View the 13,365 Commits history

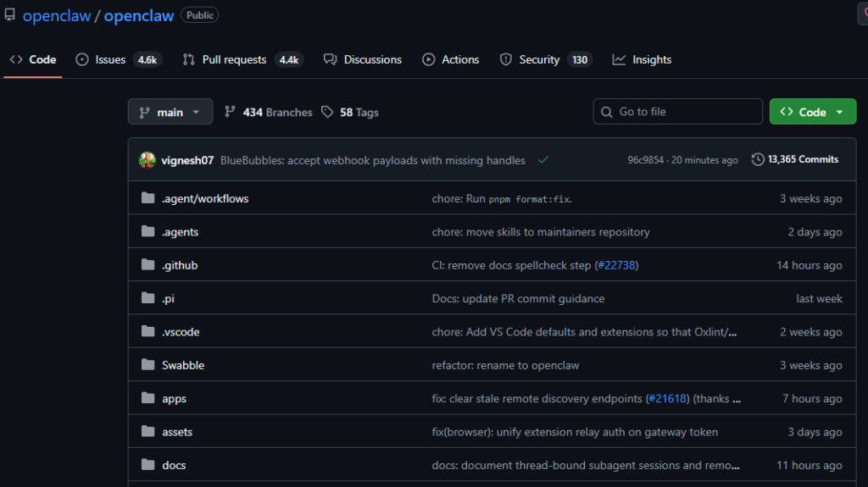802,159
